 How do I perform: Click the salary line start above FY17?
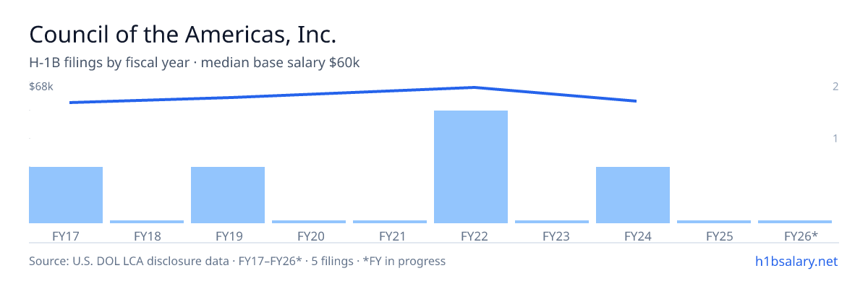point(70,103)
